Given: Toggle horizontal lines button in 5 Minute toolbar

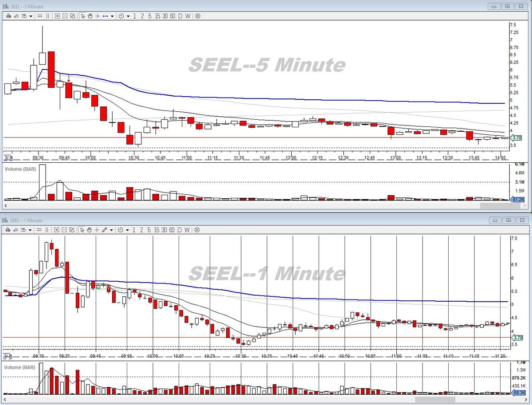Looking at the screenshot, I should click(39, 16).
